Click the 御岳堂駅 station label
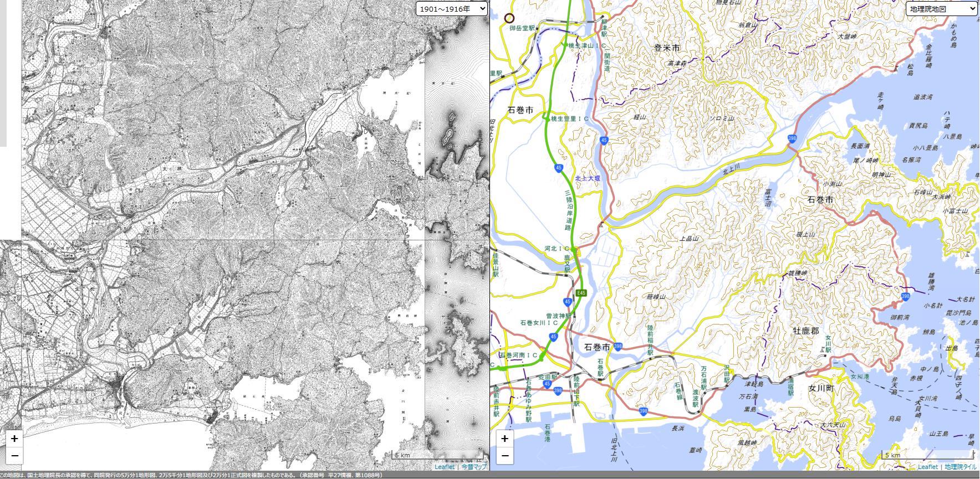 point(522,28)
